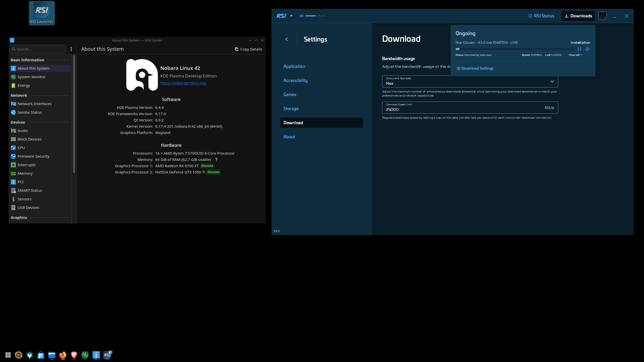Screen dimensions: 644x362
Task: Show memory usable info help icon
Action: (x=216, y=160)
